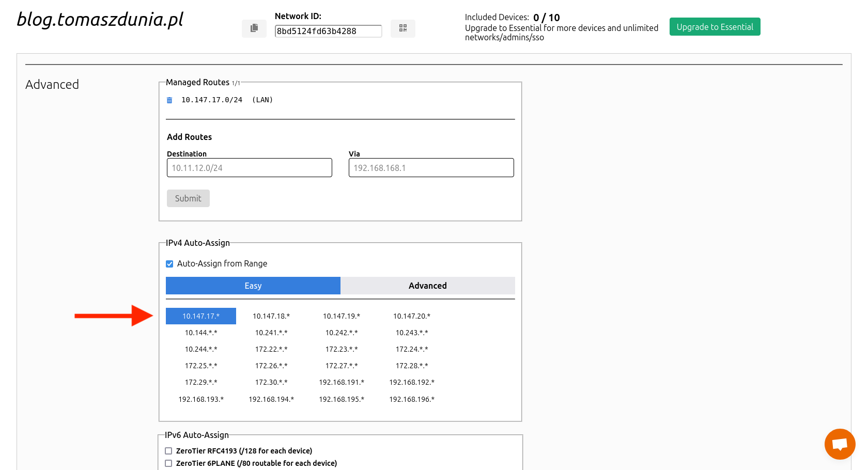
Task: Focus the Via gateway input field
Action: point(431,168)
